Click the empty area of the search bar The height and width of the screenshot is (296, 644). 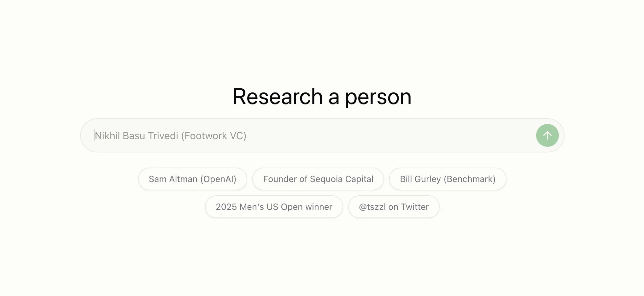pyautogui.click(x=391, y=135)
